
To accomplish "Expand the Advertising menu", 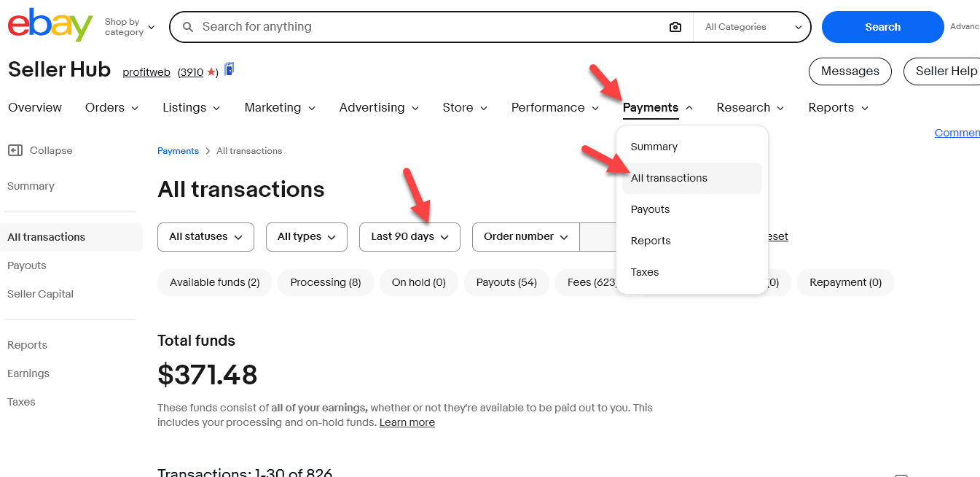I will tap(379, 107).
